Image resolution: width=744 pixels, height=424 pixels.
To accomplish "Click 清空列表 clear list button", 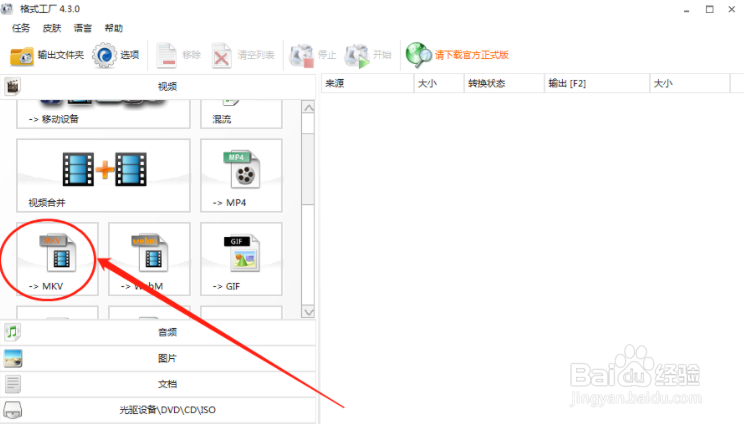I will [x=243, y=55].
